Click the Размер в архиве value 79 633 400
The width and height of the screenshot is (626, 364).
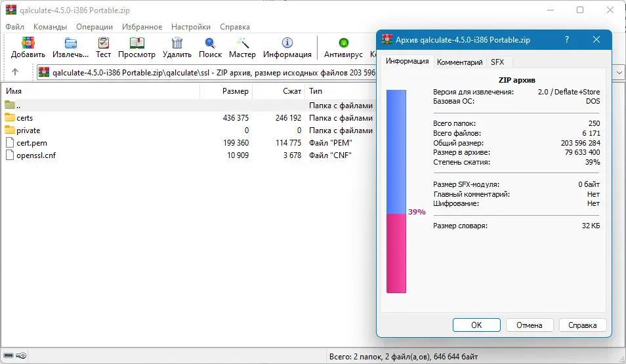tap(582, 152)
